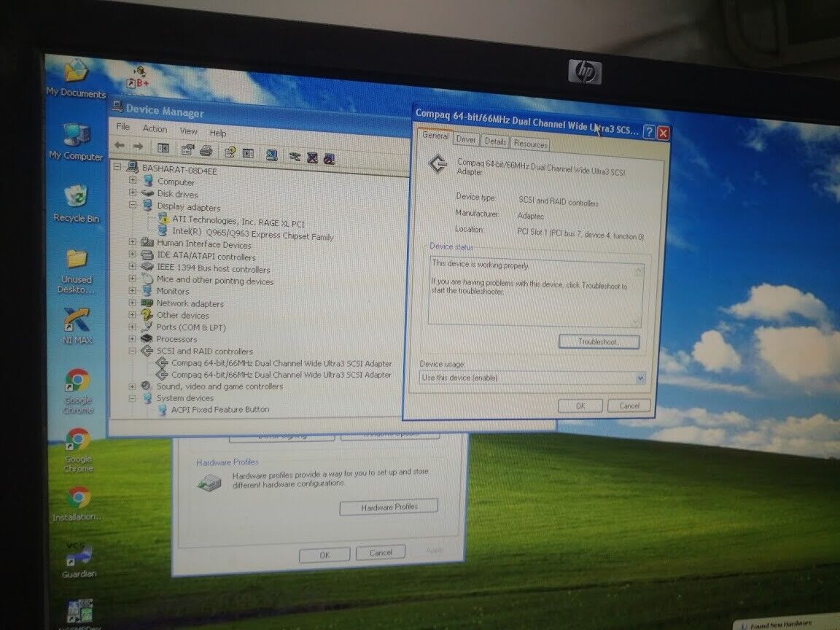Select the first Compaq 64-bit/66MHz SCSI Adapter entry
This screenshot has height=630, width=840.
tap(281, 363)
